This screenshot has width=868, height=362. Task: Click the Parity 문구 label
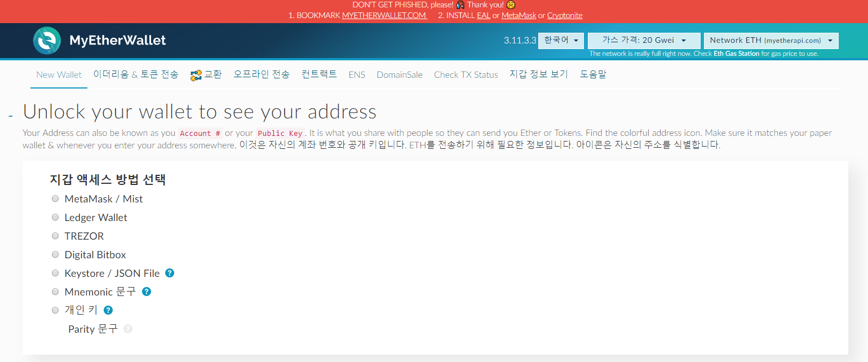point(93,329)
